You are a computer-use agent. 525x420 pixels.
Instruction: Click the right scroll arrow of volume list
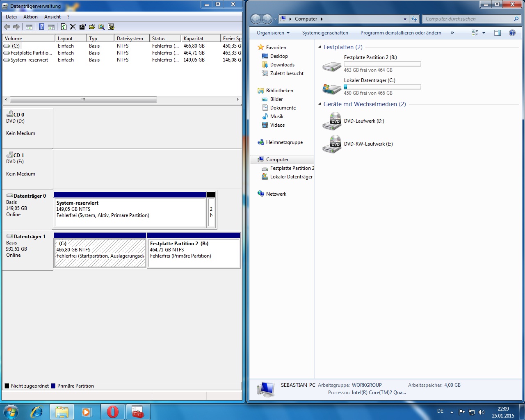click(x=238, y=99)
